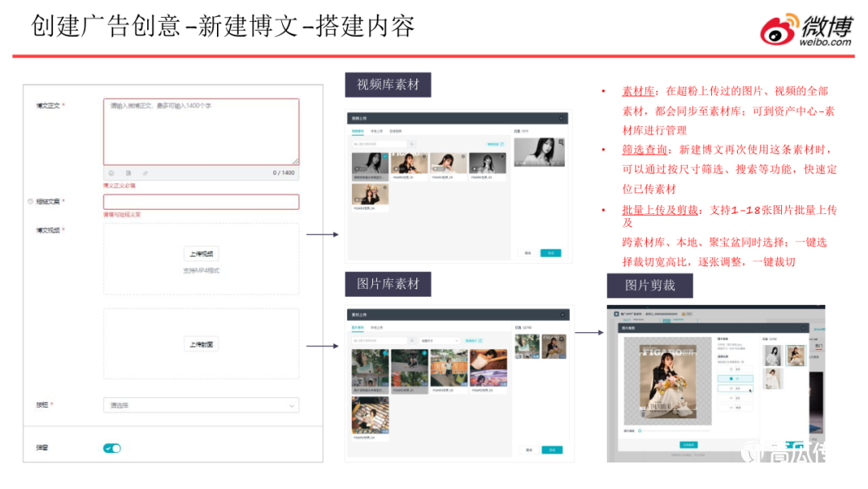Image resolution: width=868 pixels, height=489 pixels.
Task: Click the help icon beside the short link copy label
Action: pos(31,202)
